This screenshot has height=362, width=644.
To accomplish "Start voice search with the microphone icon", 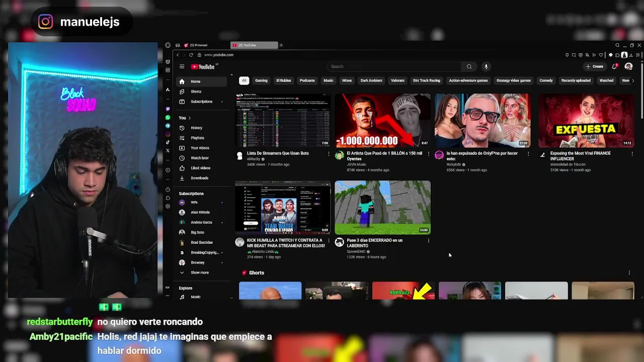I will pyautogui.click(x=486, y=66).
